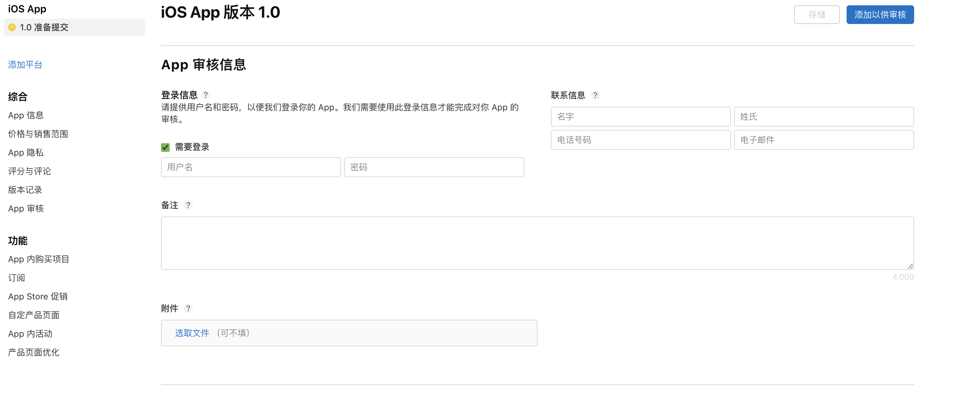Select 1.0 准备提交 version in sidebar
980x395 pixels.
click(74, 27)
